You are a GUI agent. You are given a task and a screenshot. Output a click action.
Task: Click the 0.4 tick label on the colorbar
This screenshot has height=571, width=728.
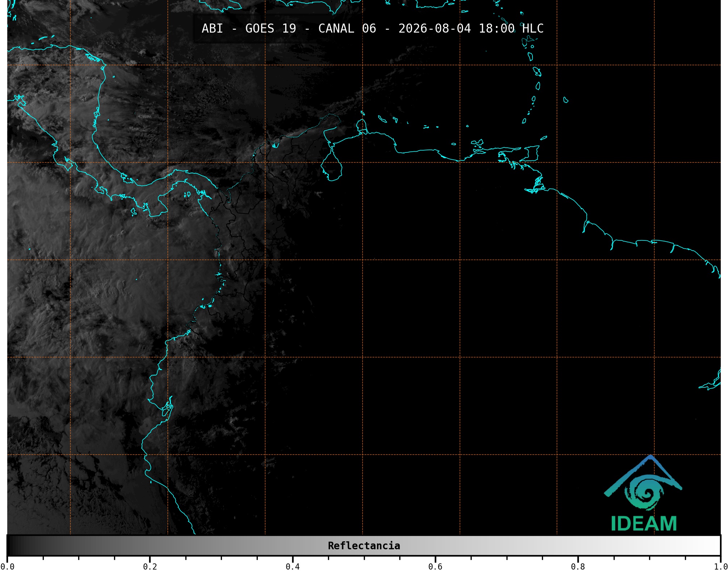[x=293, y=567]
